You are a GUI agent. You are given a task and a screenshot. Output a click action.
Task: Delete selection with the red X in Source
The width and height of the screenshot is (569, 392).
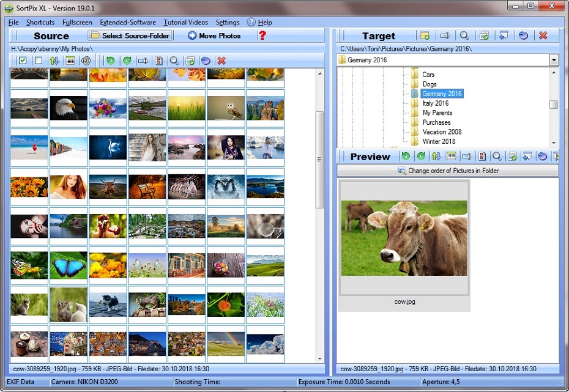click(x=221, y=60)
